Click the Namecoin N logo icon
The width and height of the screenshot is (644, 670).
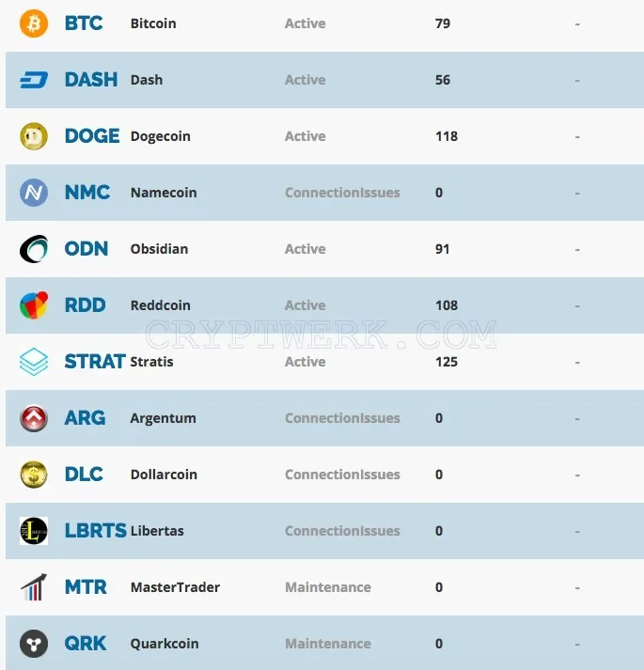pos(34,193)
